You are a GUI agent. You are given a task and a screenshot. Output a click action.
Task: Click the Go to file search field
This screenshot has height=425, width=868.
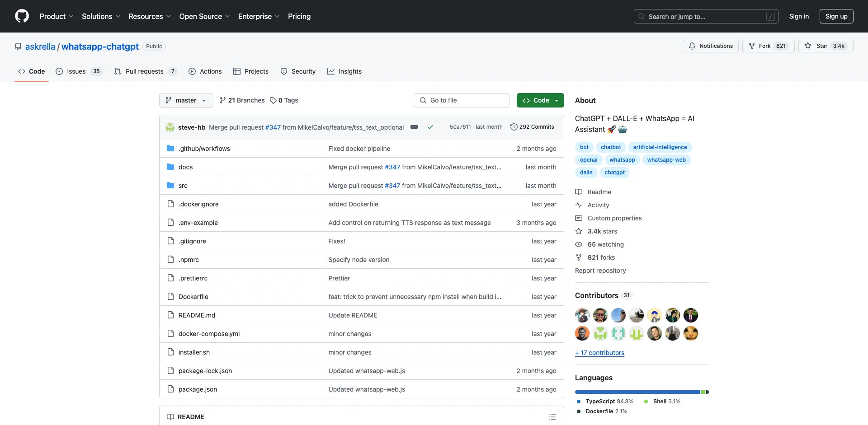coord(461,100)
